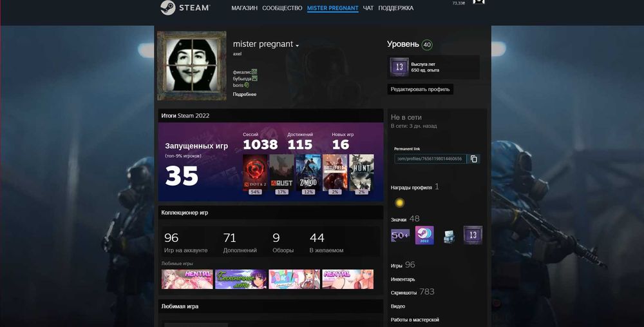Open the MISTER PREGNANT profile menu

(x=333, y=8)
